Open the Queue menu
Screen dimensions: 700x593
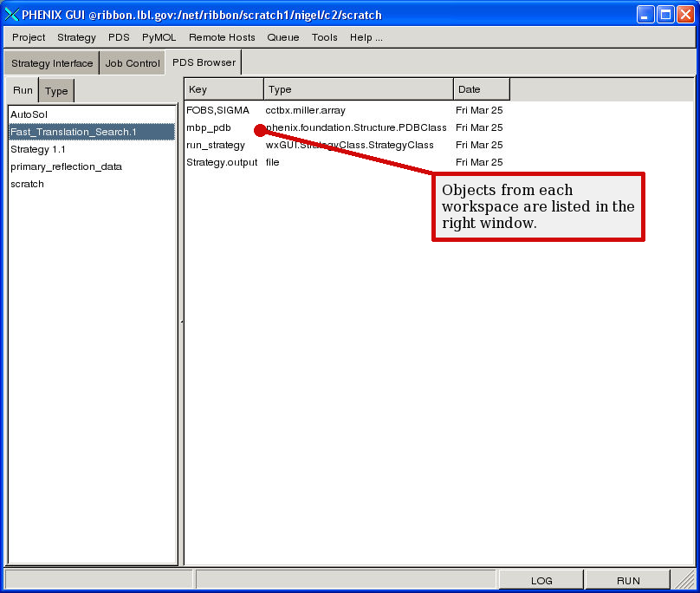[282, 37]
